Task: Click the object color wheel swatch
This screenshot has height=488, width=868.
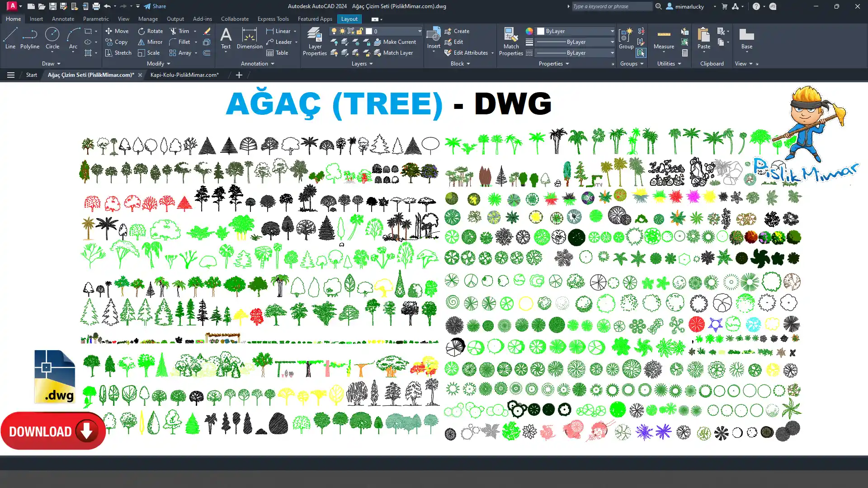Action: tap(529, 31)
